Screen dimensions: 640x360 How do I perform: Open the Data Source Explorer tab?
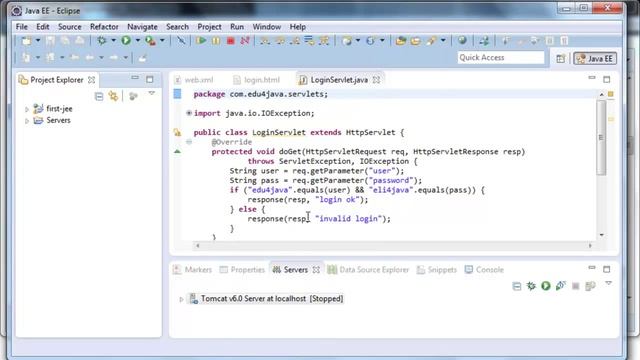(369, 270)
